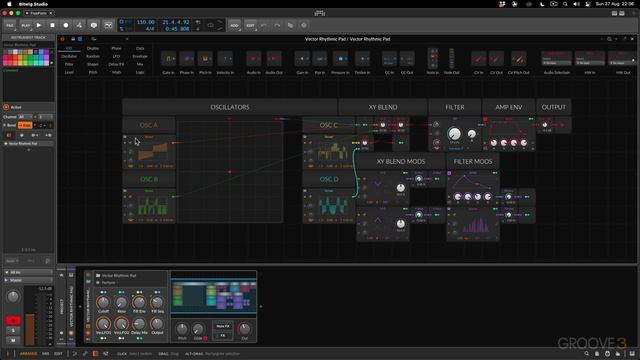Open the Master output chooser

coord(29,280)
